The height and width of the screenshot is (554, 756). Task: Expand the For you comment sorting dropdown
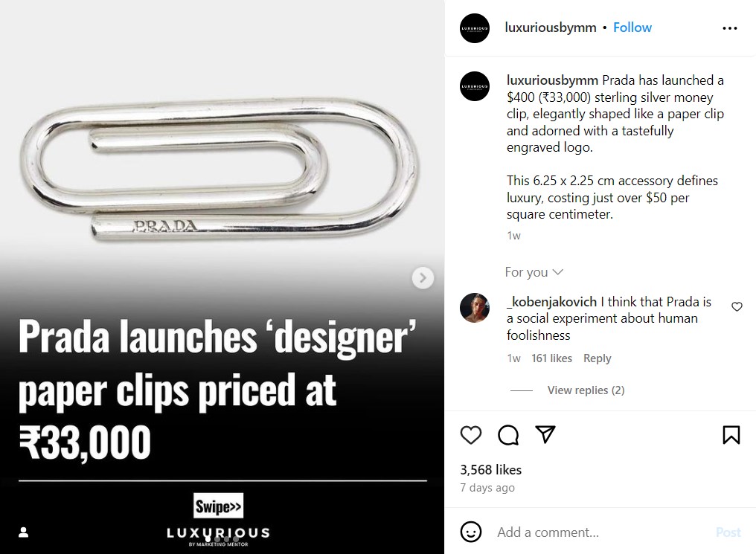click(x=534, y=272)
